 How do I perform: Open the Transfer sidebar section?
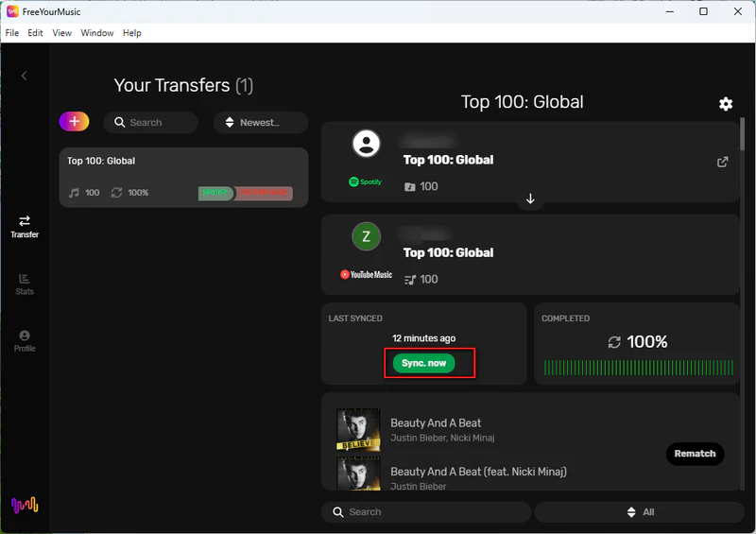tap(25, 227)
